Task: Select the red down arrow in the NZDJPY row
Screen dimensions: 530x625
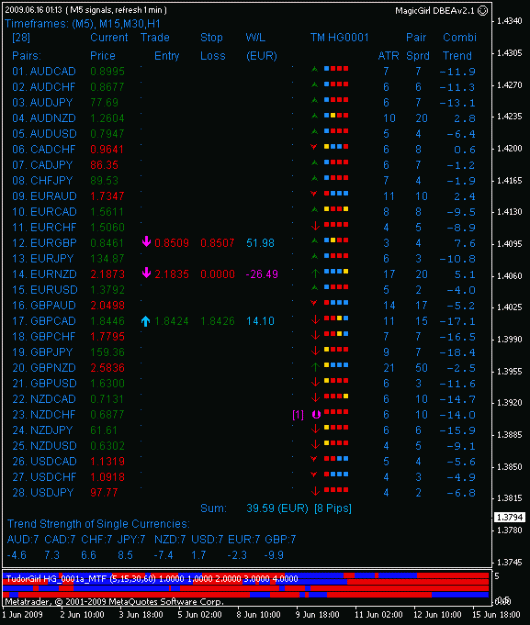Action: pyautogui.click(x=315, y=429)
